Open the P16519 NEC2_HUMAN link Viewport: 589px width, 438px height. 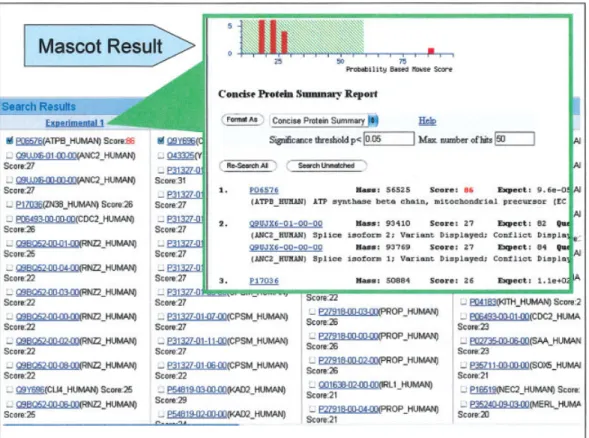point(483,390)
